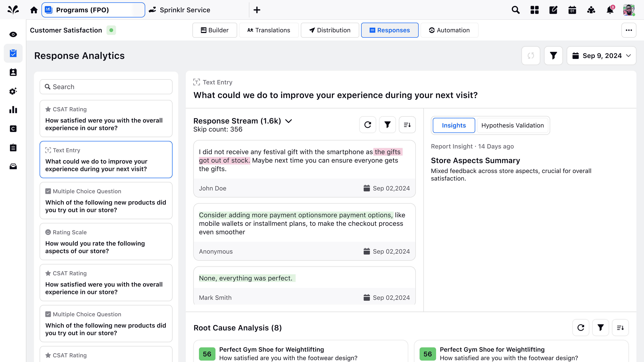Expand the Response Stream dropdown chevron
The height and width of the screenshot is (362, 644).
click(289, 121)
